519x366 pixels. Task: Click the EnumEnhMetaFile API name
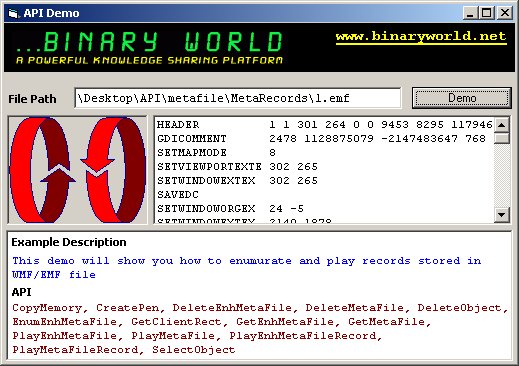[65, 322]
